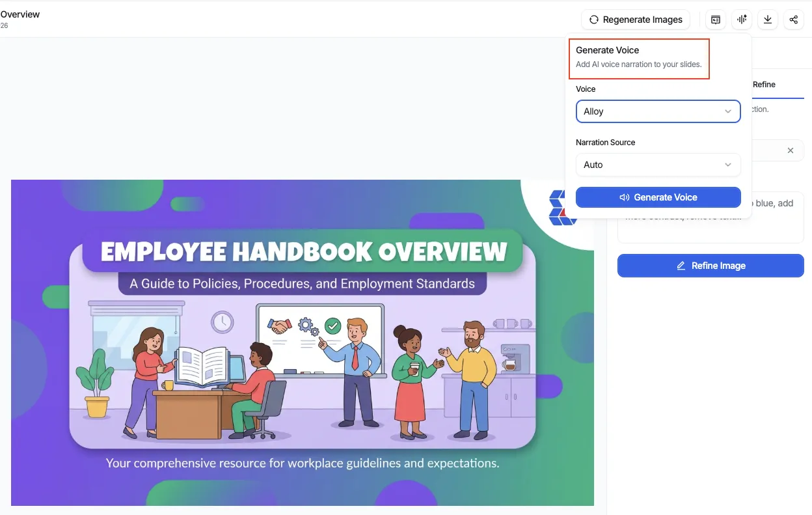This screenshot has width=812, height=515.
Task: Click the Regenerate Images button
Action: [x=636, y=20]
